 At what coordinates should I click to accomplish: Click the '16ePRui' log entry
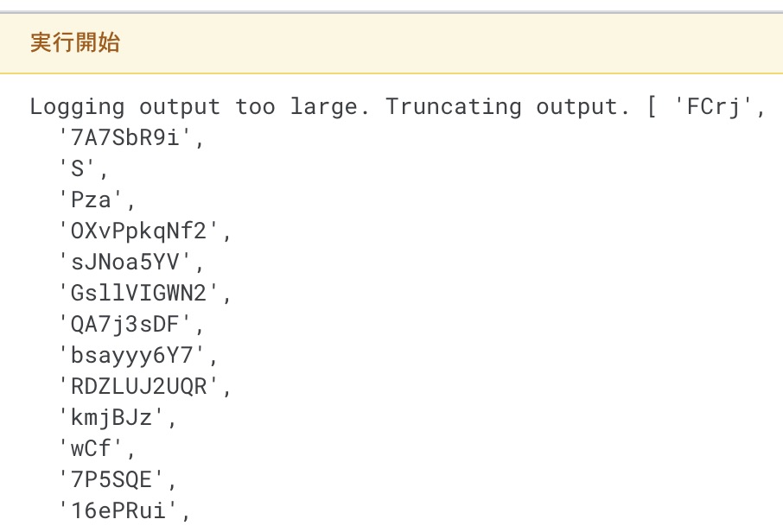[x=118, y=510]
